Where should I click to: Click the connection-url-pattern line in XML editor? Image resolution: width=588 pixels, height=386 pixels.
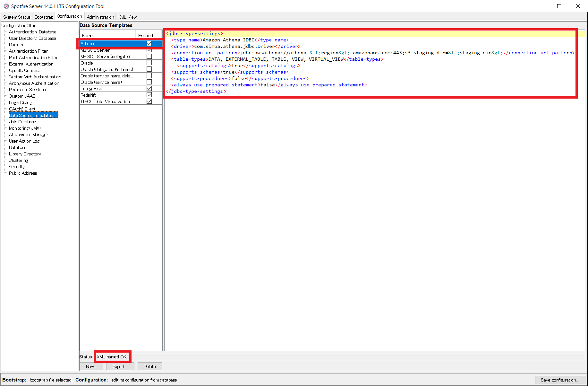click(x=373, y=53)
